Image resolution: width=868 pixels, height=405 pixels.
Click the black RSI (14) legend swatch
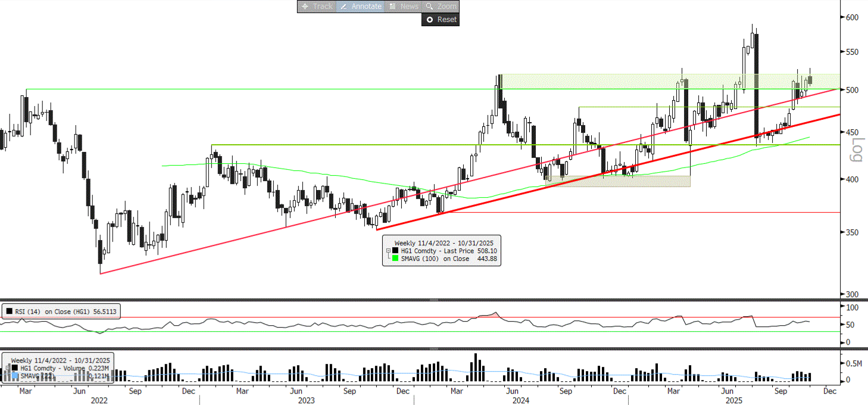[x=9, y=310]
